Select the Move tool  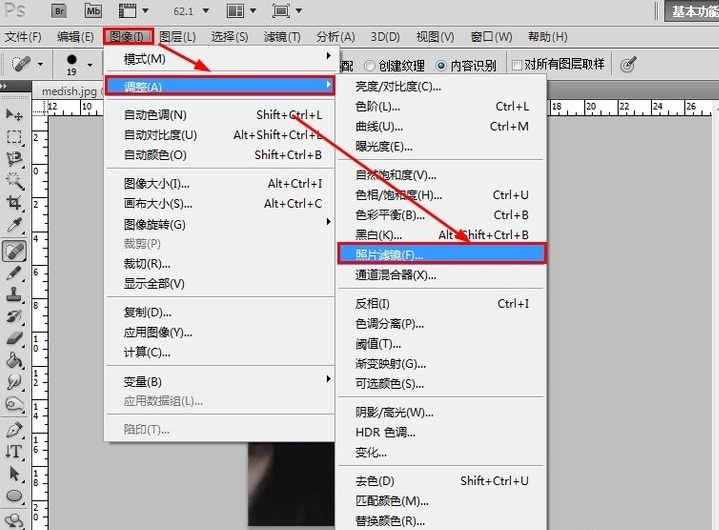click(14, 114)
